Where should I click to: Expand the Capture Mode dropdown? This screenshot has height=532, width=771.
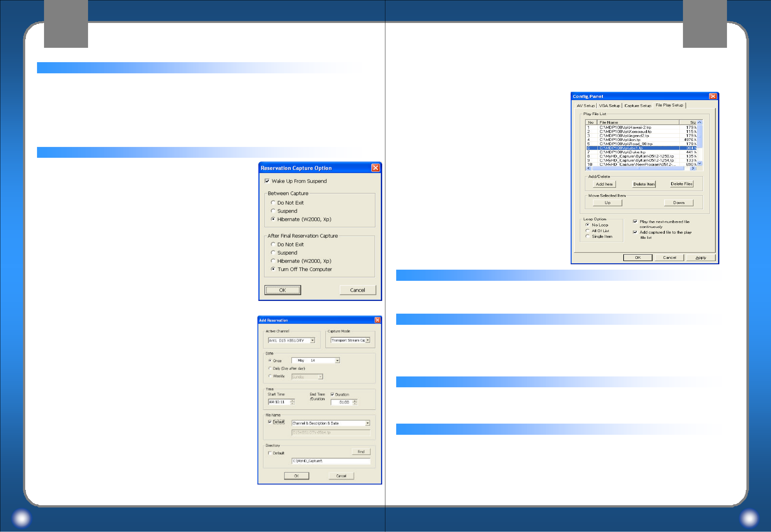pyautogui.click(x=367, y=340)
